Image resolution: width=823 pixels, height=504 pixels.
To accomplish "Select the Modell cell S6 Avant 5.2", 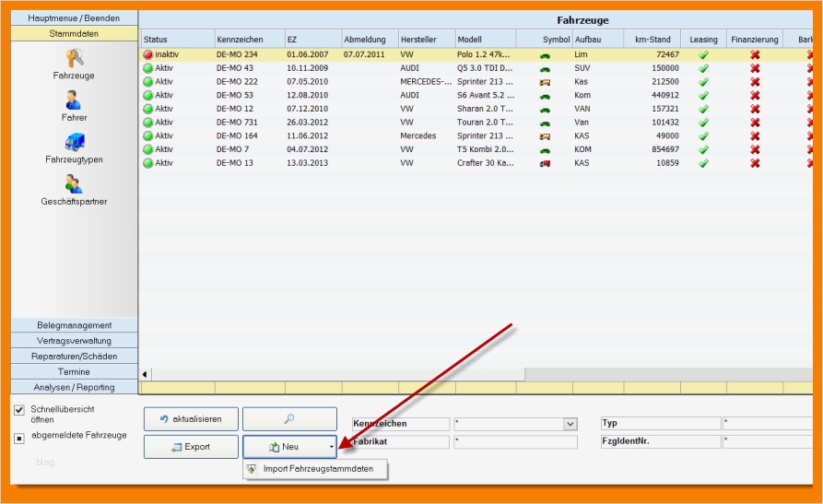I will (485, 96).
